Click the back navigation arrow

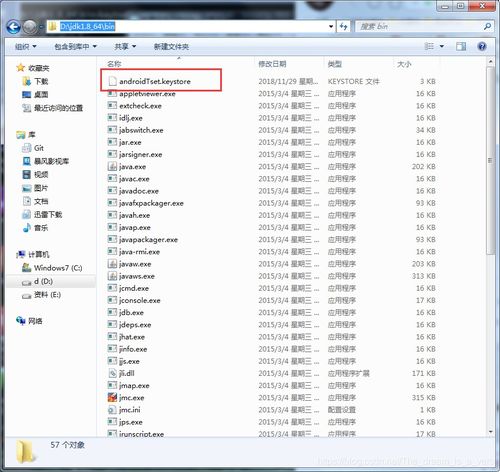point(13,27)
